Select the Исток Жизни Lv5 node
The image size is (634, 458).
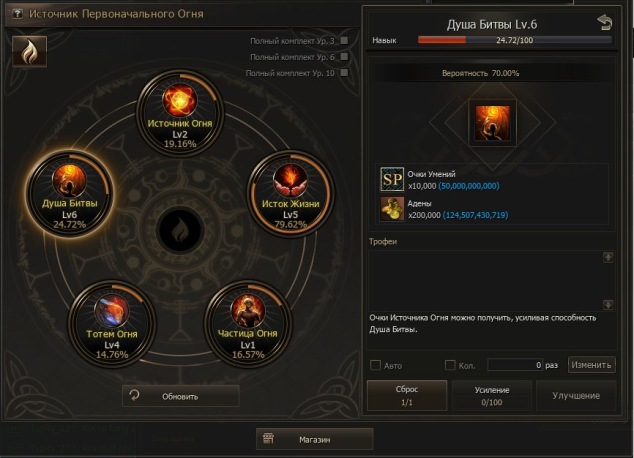[x=291, y=194]
